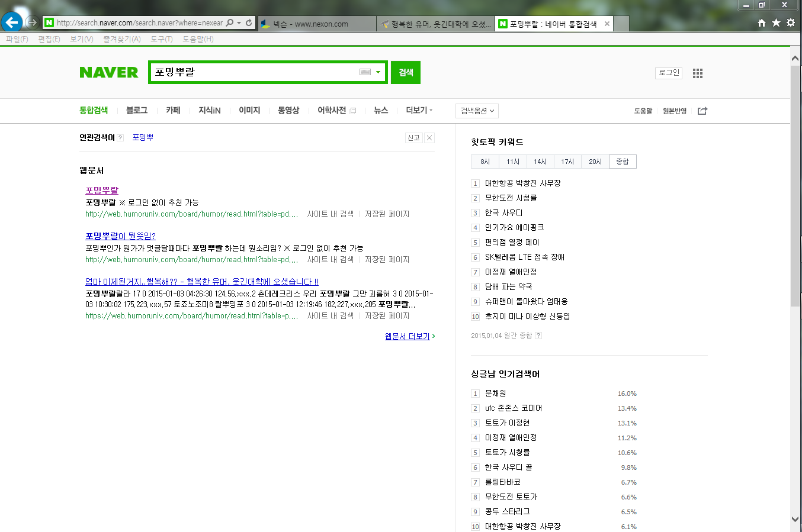Open search box autocomplete dropdown arrow
Viewport: 802px width, 532px height.
coord(378,72)
